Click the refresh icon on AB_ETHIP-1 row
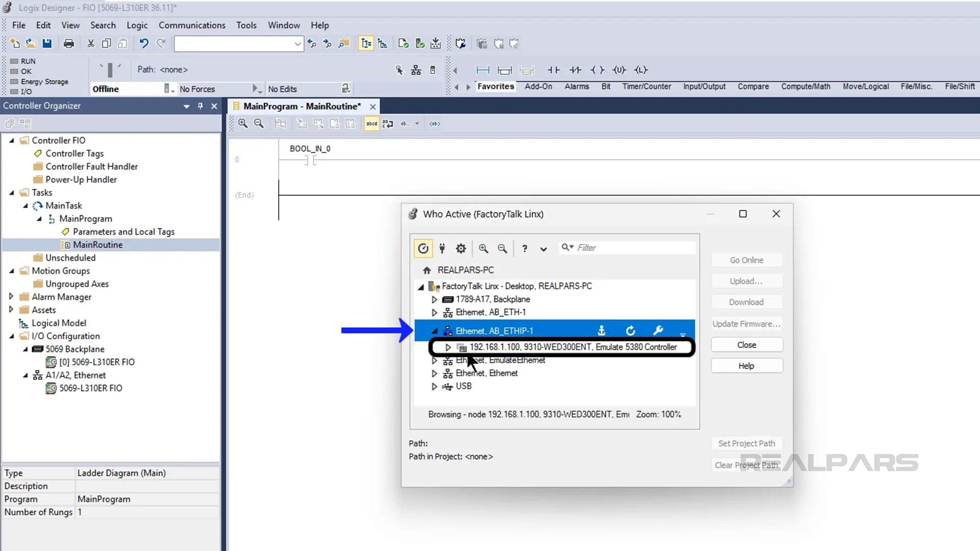The height and width of the screenshot is (551, 980). pos(630,331)
